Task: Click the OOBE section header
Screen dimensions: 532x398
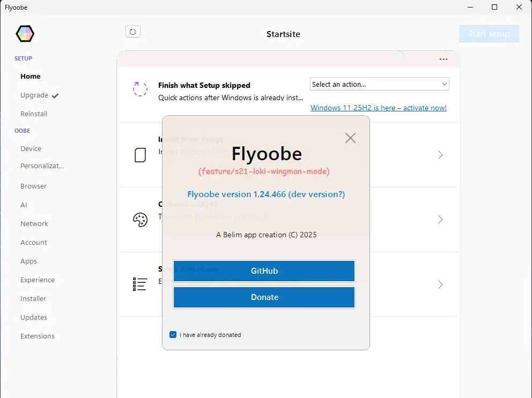Action: point(22,131)
